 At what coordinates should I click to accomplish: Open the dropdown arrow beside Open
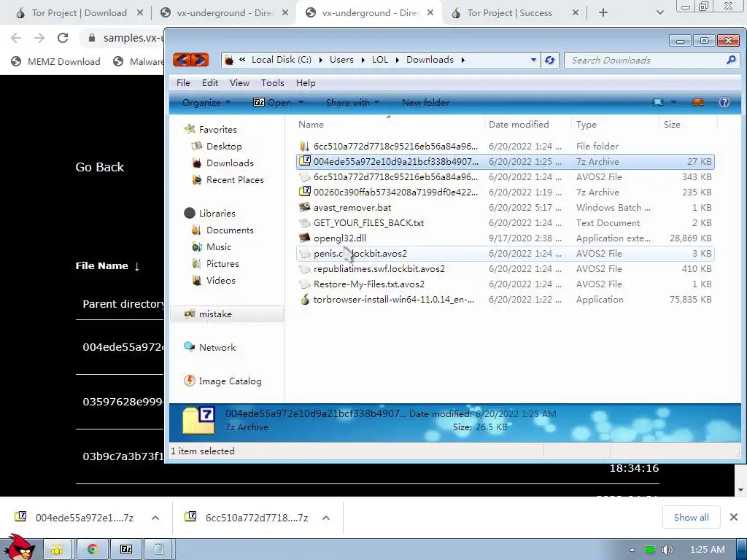(301, 102)
